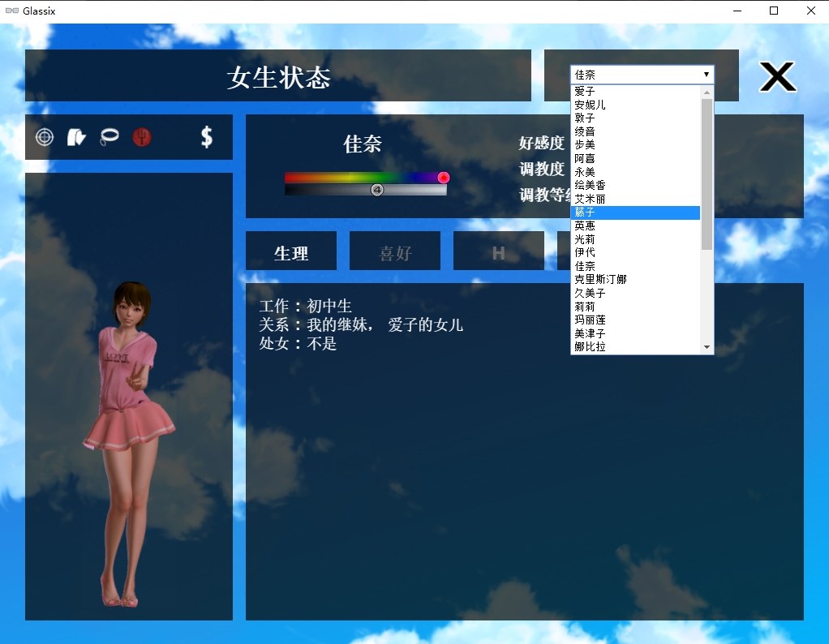Viewport: 829px width, 644px height.
Task: Choose 克里斯汀娜 from the list
Action: click(635, 279)
